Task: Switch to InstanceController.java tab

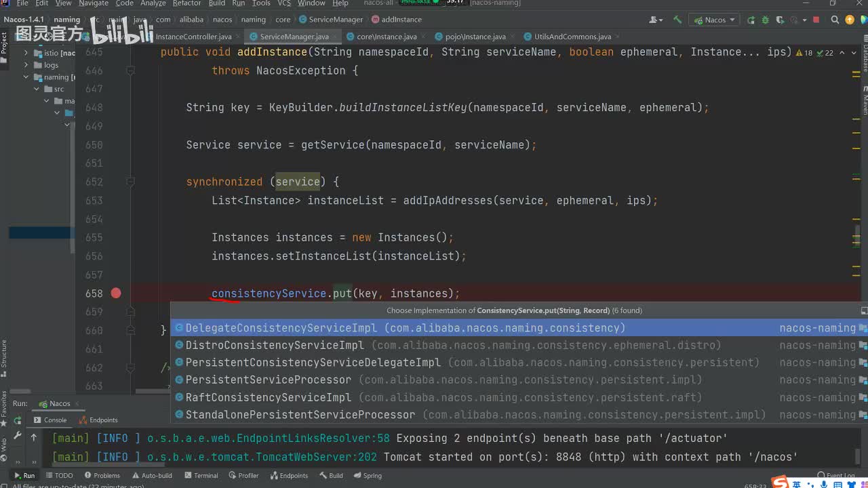Action: [193, 37]
